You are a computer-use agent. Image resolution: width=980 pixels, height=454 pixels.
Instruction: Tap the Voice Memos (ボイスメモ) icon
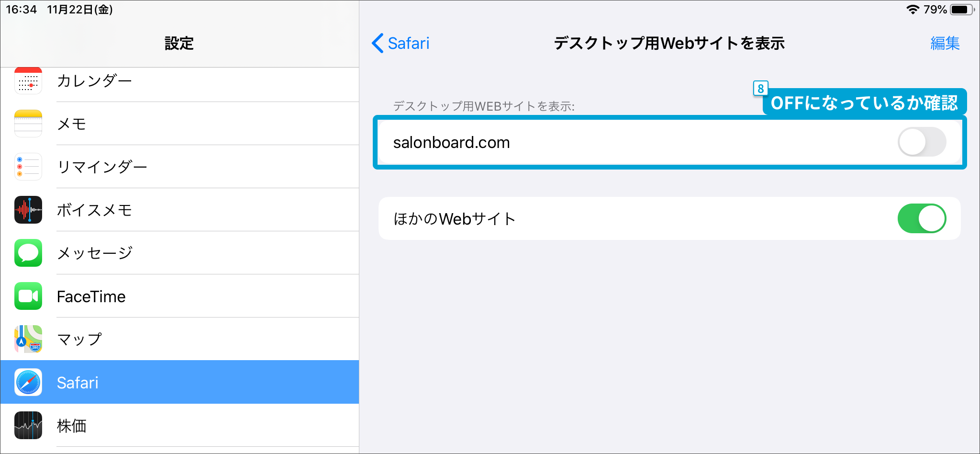tap(28, 210)
